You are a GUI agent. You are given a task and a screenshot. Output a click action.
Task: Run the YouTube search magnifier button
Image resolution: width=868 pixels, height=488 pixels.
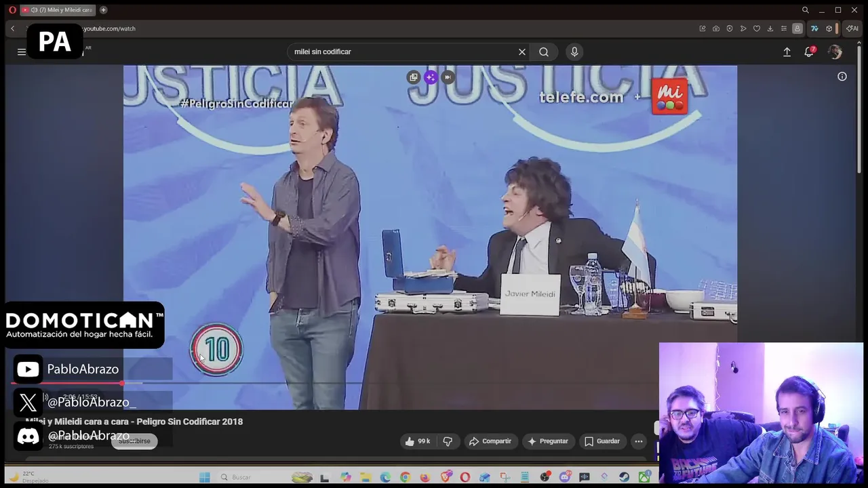[544, 52]
